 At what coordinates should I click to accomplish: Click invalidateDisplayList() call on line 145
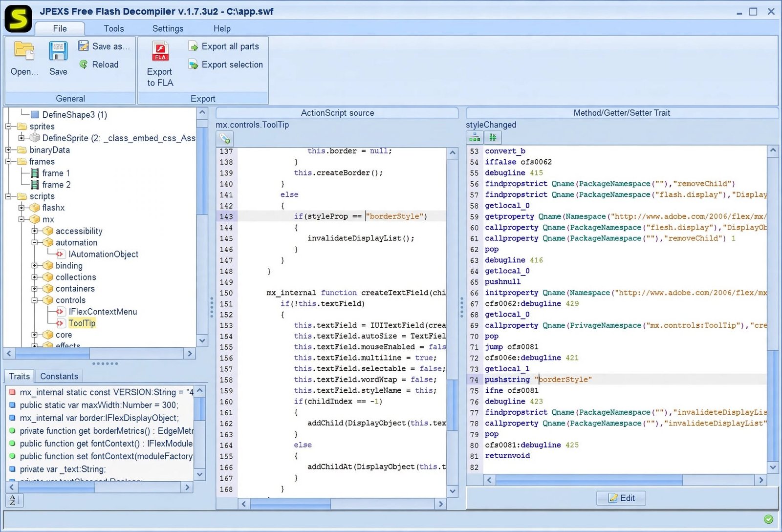coord(361,238)
